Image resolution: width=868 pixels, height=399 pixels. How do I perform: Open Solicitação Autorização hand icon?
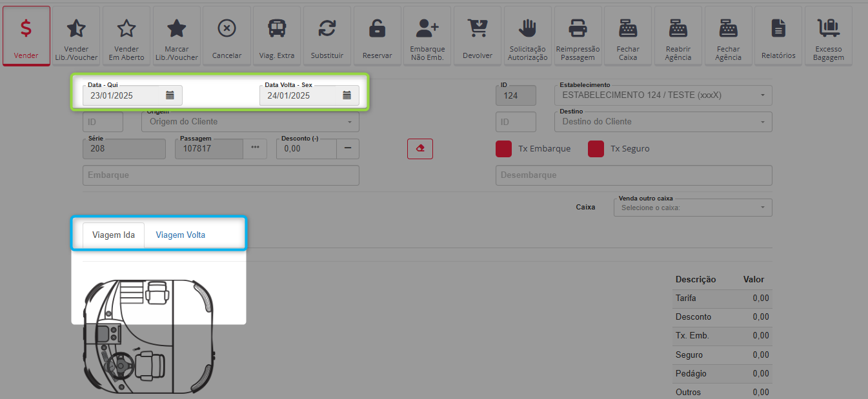point(528,28)
